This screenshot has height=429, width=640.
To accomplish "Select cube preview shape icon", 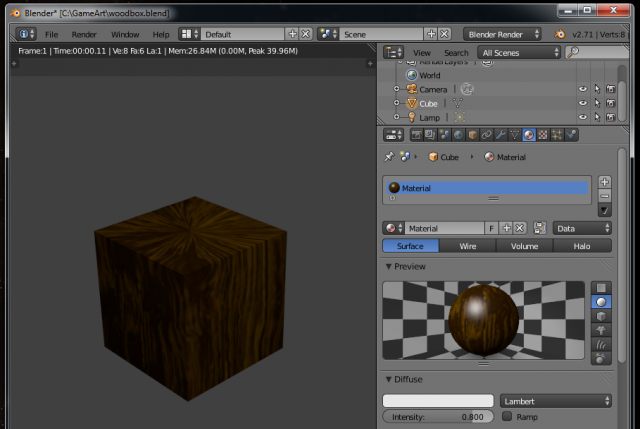I will pos(602,315).
